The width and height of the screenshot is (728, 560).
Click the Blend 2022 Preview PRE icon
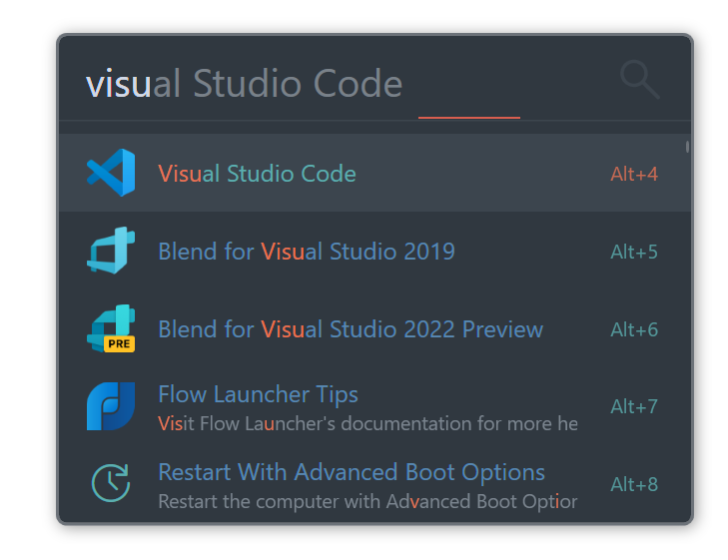[x=111, y=328]
